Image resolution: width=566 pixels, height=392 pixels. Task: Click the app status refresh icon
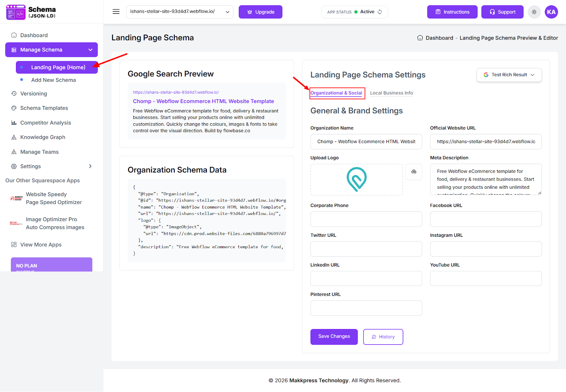coord(380,12)
